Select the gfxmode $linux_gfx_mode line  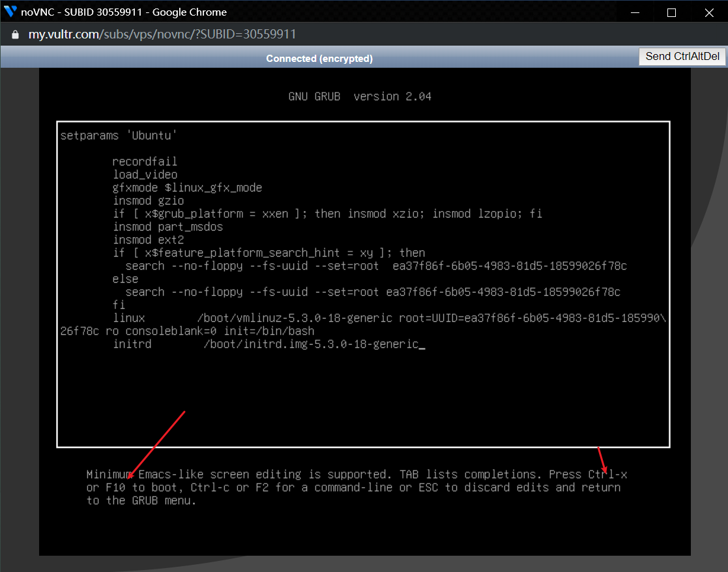coord(187,188)
